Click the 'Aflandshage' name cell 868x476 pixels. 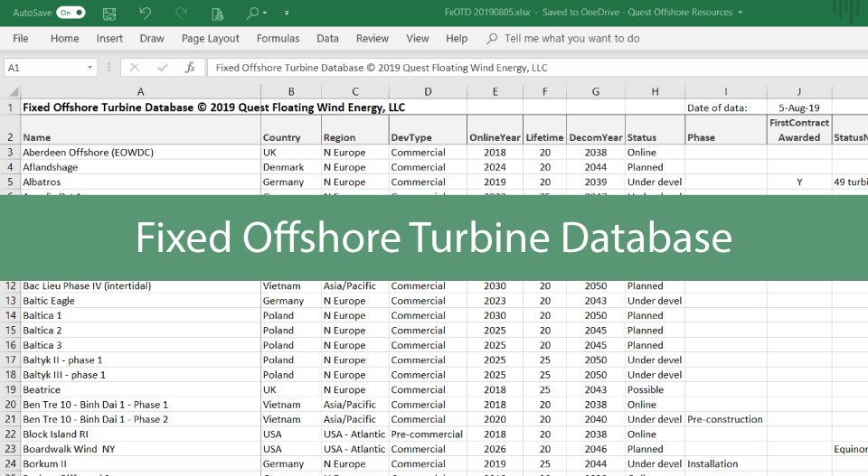[141, 167]
